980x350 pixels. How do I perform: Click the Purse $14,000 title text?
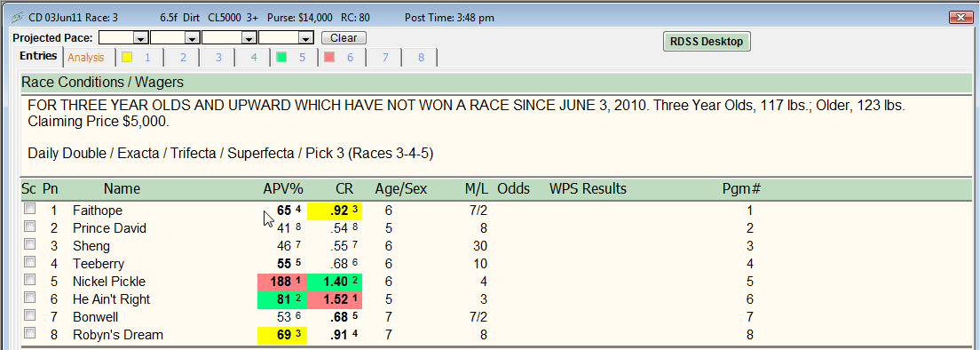coord(300,18)
